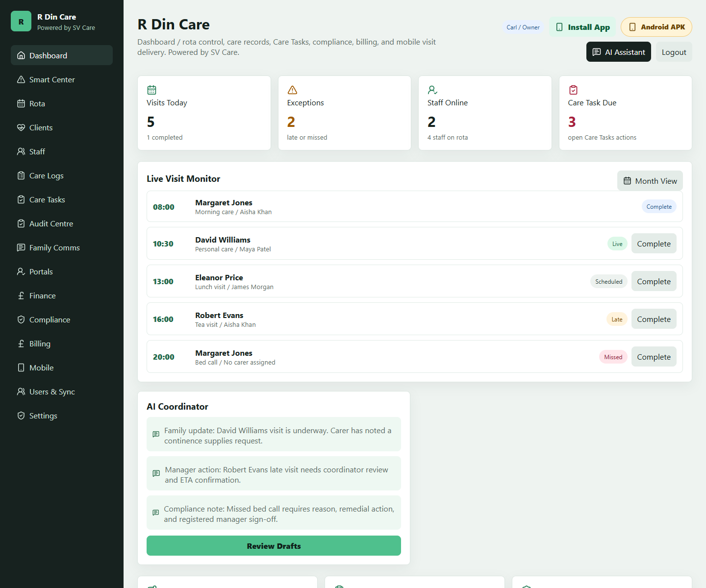This screenshot has height=588, width=706.
Task: Click the Clients heart icon
Action: click(x=21, y=127)
